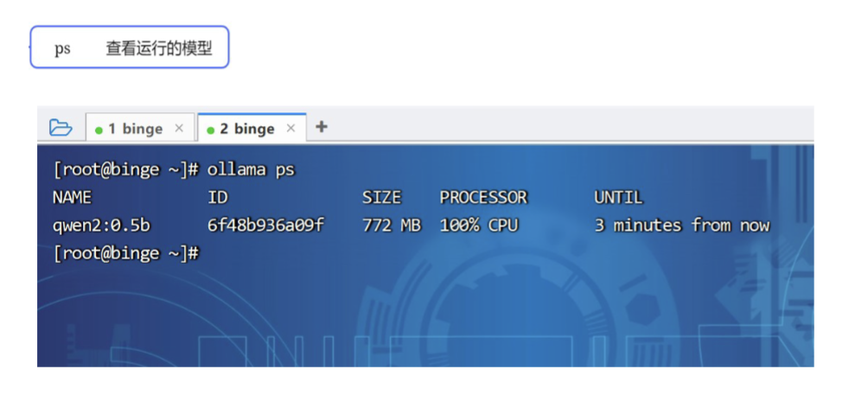The width and height of the screenshot is (868, 401).
Task: Close the "2 binge" tab
Action: [x=290, y=128]
